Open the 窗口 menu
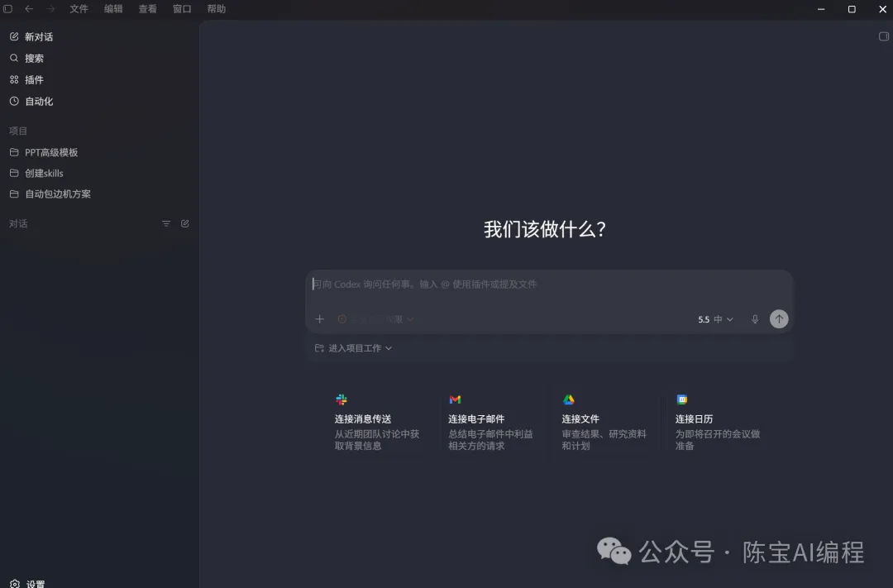 tap(182, 8)
